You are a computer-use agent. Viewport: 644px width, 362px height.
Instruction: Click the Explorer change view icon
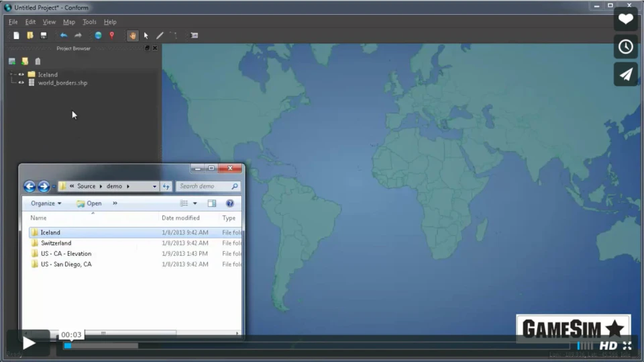coord(184,203)
